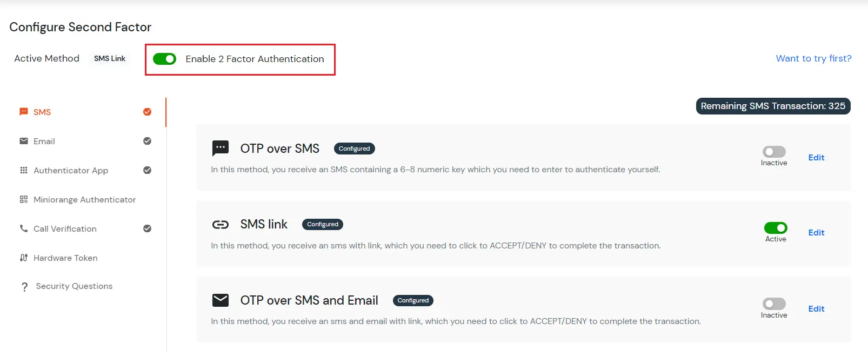
Task: Click the Call Verification phone icon
Action: [24, 228]
